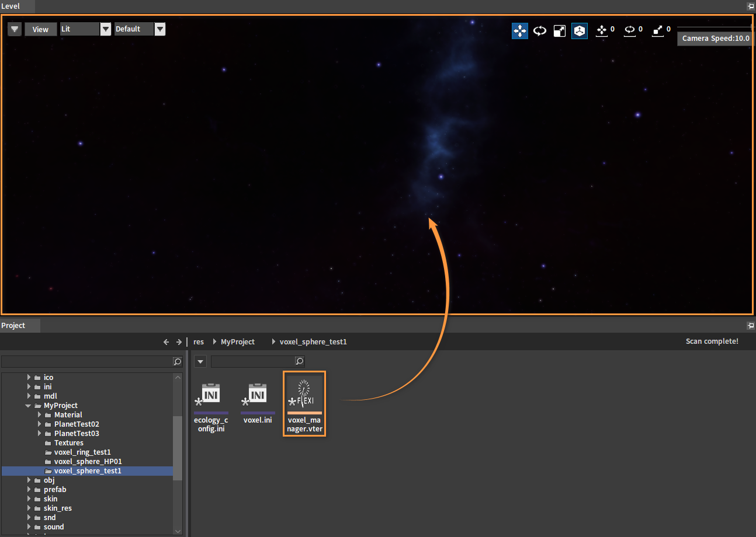Expand the arrow before MyProject breadcrumb

215,342
